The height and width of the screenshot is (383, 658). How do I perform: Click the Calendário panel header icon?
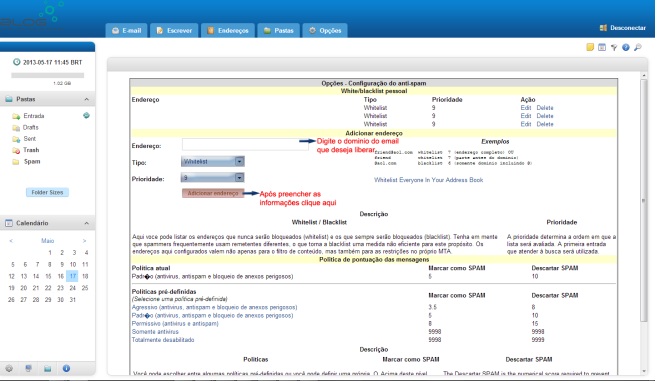9,223
